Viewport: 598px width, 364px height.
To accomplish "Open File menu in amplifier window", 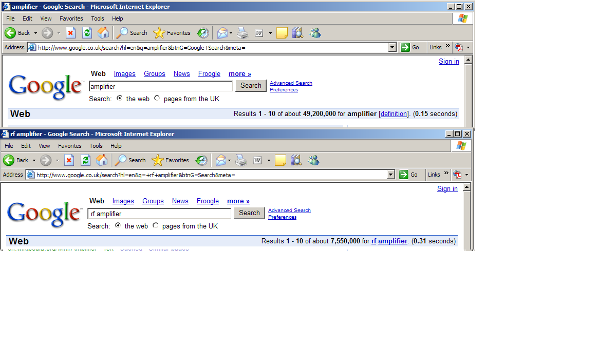I will coord(10,18).
